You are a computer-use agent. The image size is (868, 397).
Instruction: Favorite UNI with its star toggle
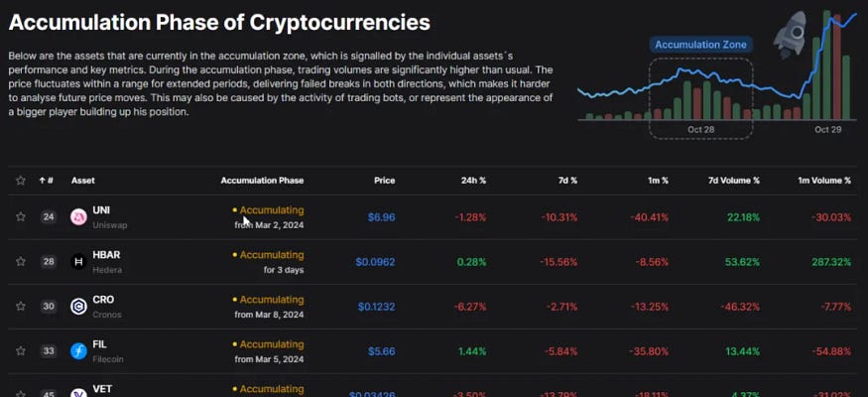(x=20, y=216)
